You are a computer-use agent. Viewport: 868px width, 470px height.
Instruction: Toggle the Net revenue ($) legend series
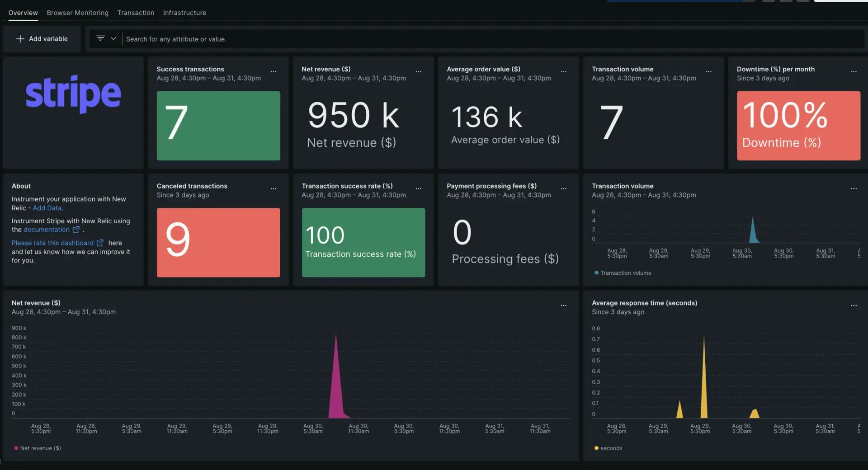tap(40, 448)
